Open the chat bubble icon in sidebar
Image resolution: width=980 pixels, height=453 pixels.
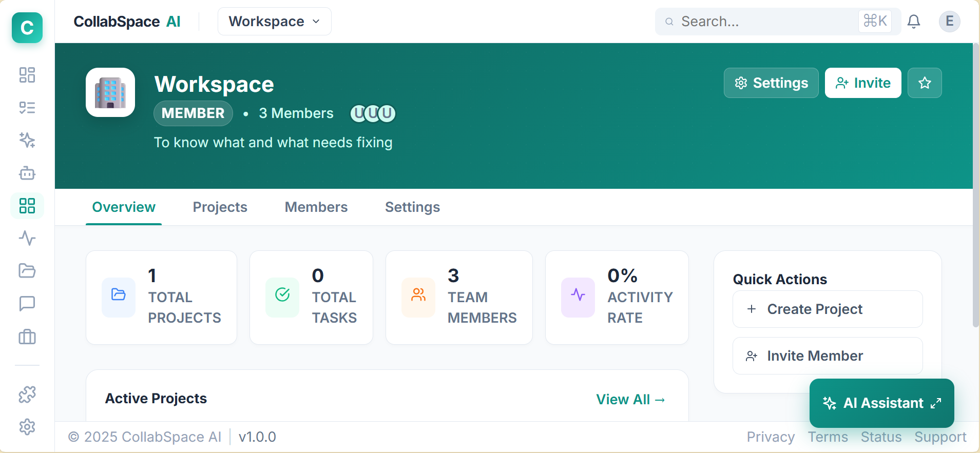tap(27, 304)
